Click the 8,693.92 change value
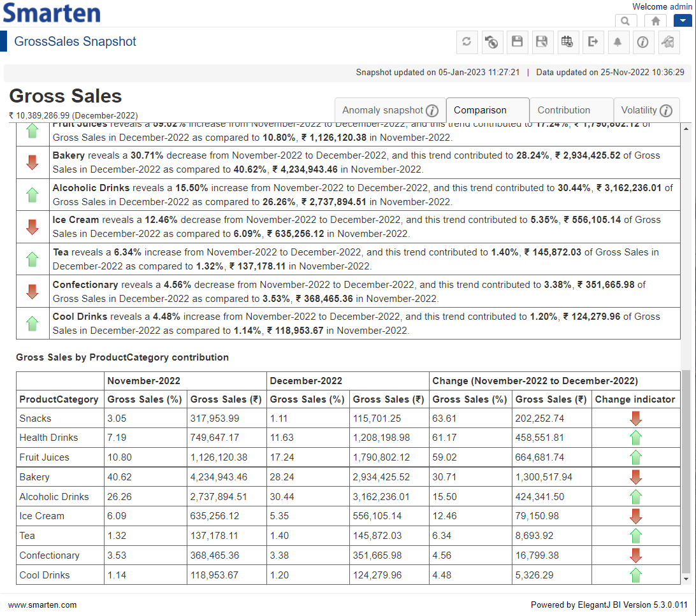This screenshot has height=616, width=696. (534, 536)
